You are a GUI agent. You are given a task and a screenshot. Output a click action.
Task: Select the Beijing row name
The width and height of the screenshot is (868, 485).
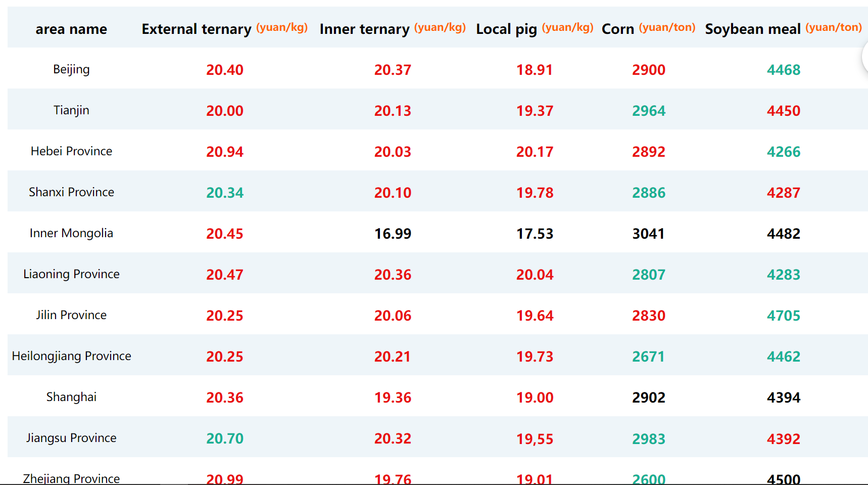(71, 69)
